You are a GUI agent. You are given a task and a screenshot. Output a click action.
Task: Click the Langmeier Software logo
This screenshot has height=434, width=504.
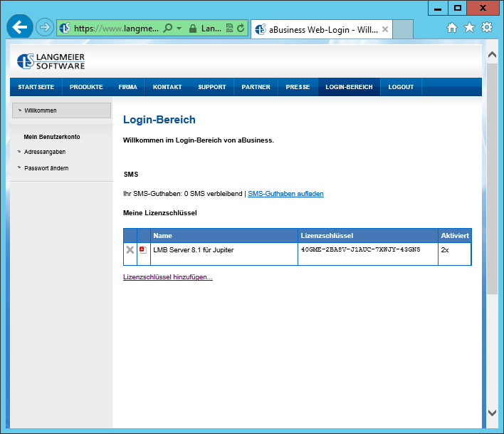point(51,61)
